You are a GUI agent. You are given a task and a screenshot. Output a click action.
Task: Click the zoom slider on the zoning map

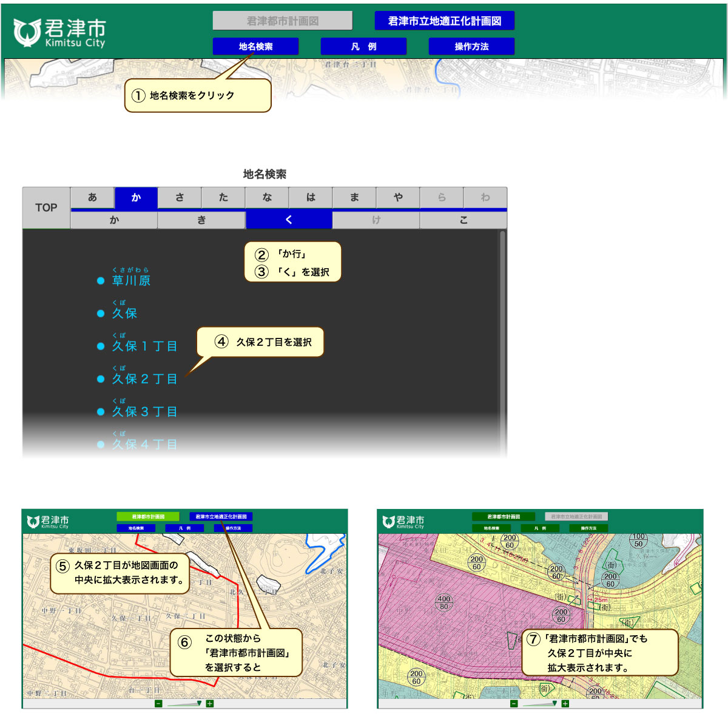point(539,704)
